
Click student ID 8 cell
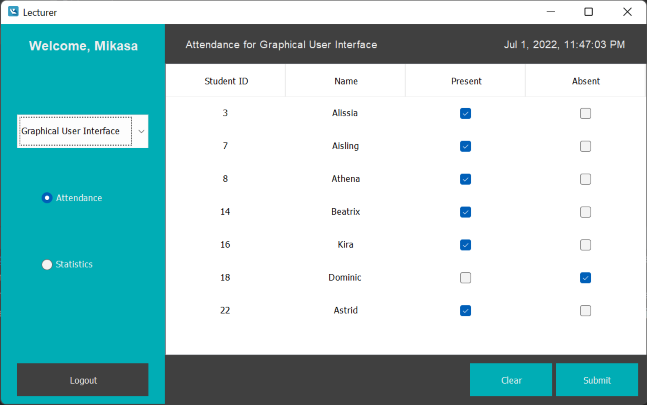click(x=225, y=179)
